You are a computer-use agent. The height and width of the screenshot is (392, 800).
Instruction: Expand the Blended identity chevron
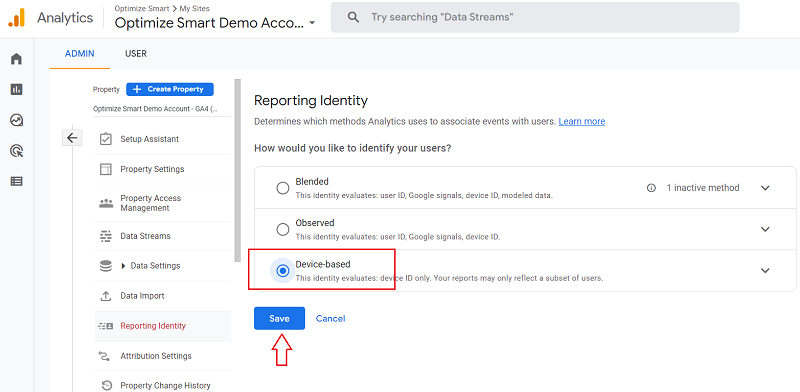pos(765,188)
